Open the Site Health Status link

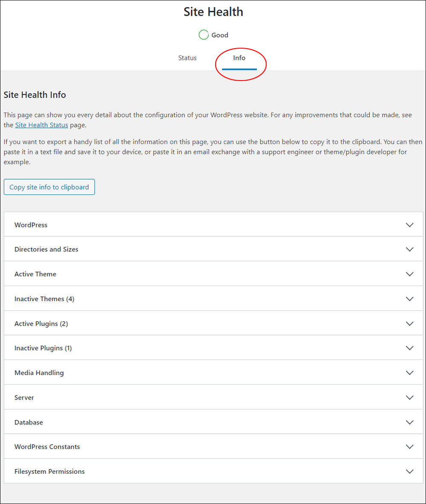[x=41, y=125]
